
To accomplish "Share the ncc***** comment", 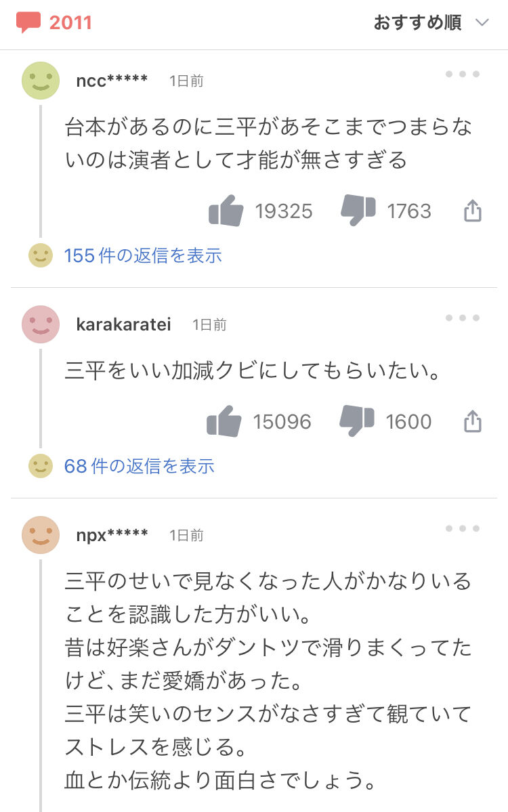I will 473,211.
